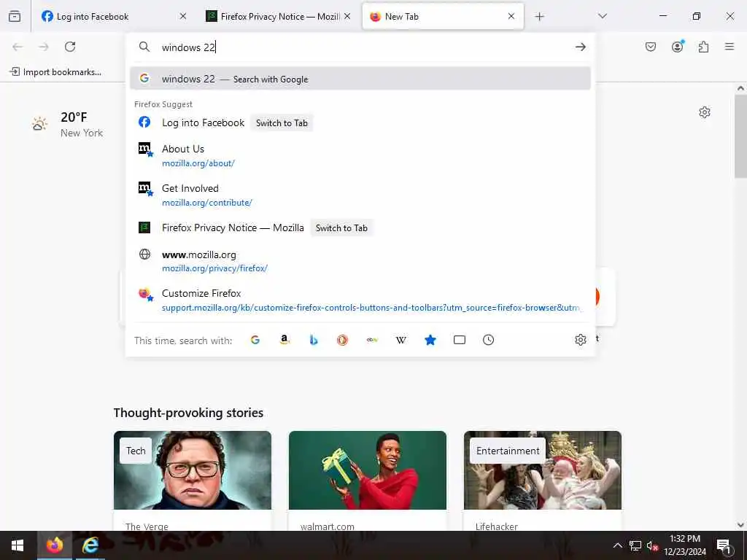
Task: Show hidden system tray icons
Action: pyautogui.click(x=617, y=545)
